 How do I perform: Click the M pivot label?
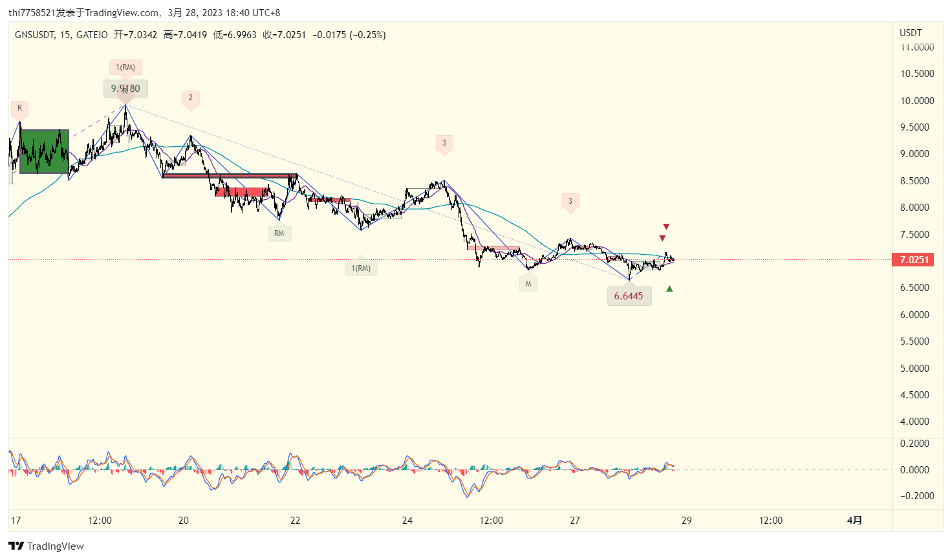[x=528, y=284]
